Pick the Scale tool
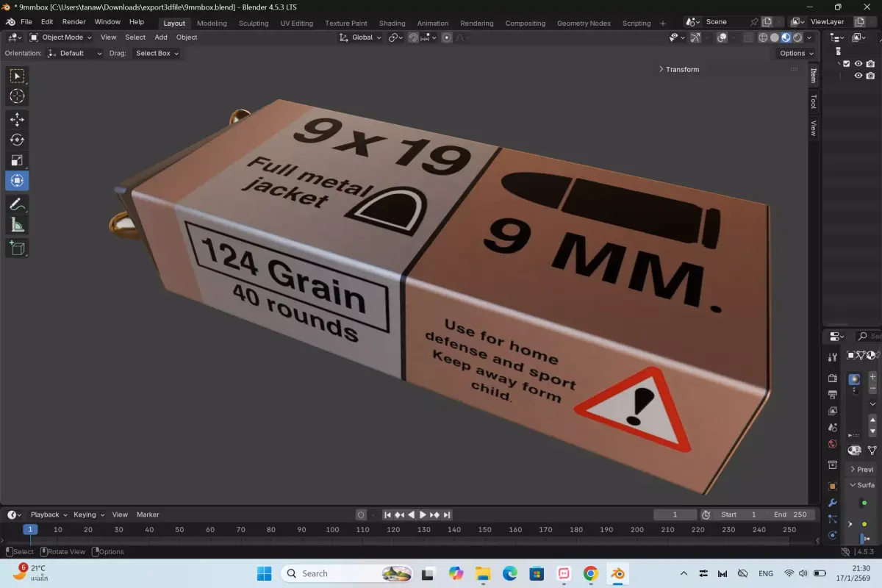882x588 pixels. coord(17,160)
